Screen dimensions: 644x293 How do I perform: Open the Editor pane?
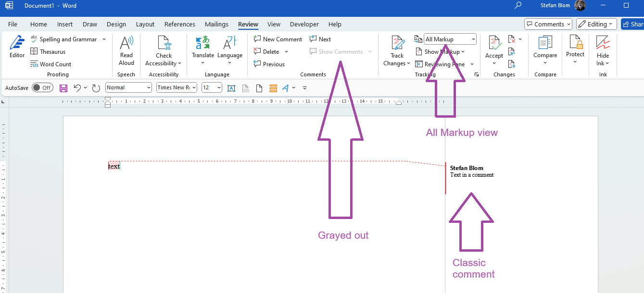pyautogui.click(x=17, y=48)
